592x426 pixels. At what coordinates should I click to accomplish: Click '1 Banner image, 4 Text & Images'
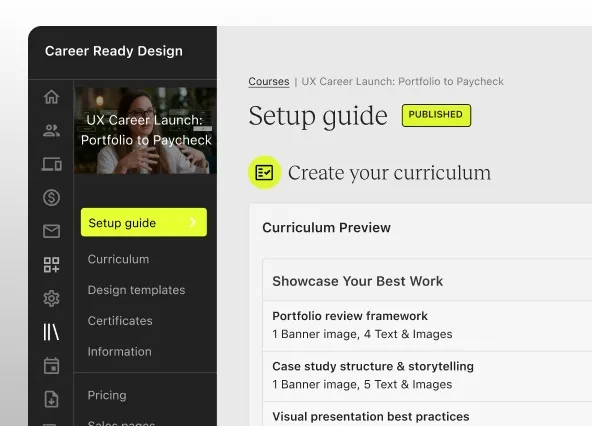pos(362,334)
